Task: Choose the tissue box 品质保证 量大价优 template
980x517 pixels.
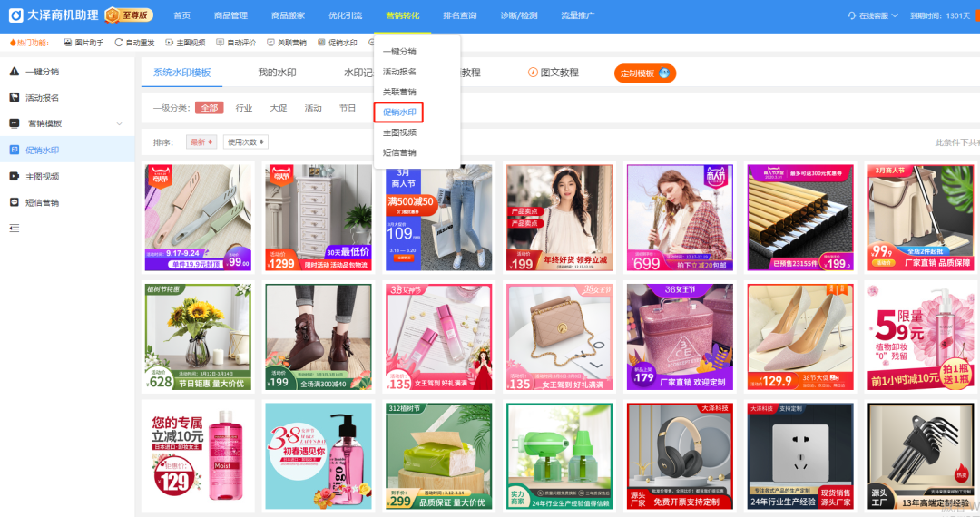Action: [x=439, y=456]
